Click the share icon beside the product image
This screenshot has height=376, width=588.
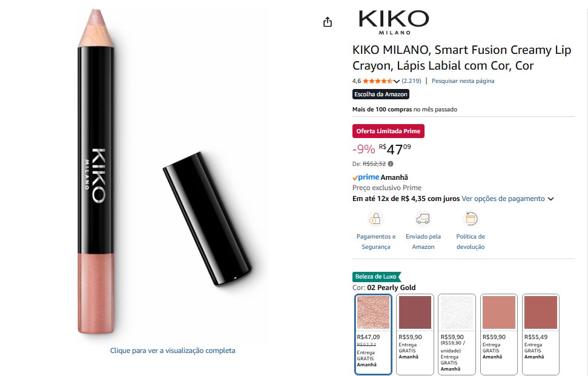[328, 22]
